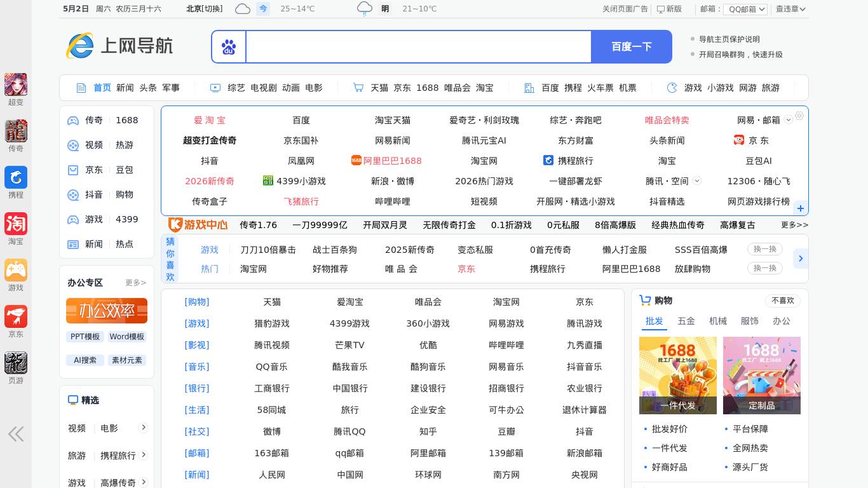Click the 北京[切换] city switch link
This screenshot has height=488, width=868.
pyautogui.click(x=205, y=9)
